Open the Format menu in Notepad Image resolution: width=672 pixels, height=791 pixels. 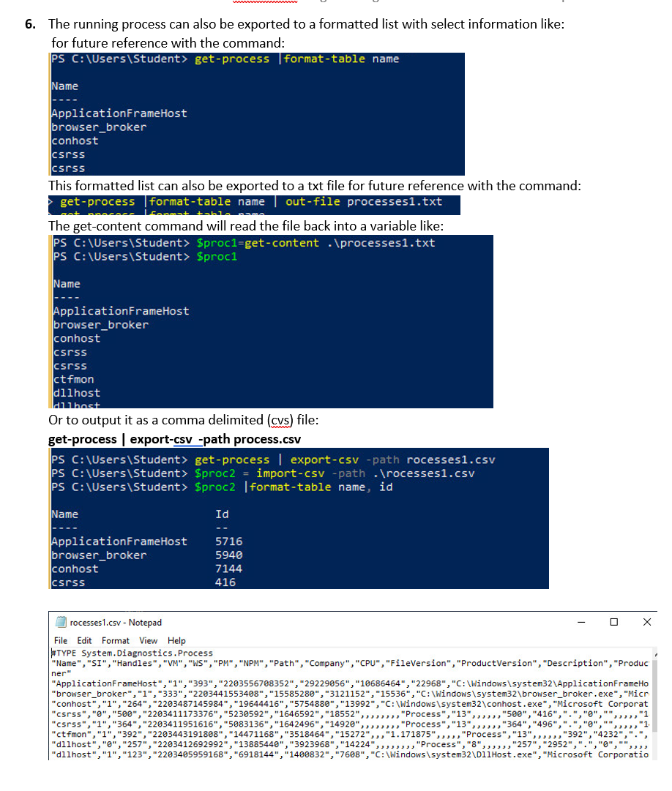coord(116,640)
